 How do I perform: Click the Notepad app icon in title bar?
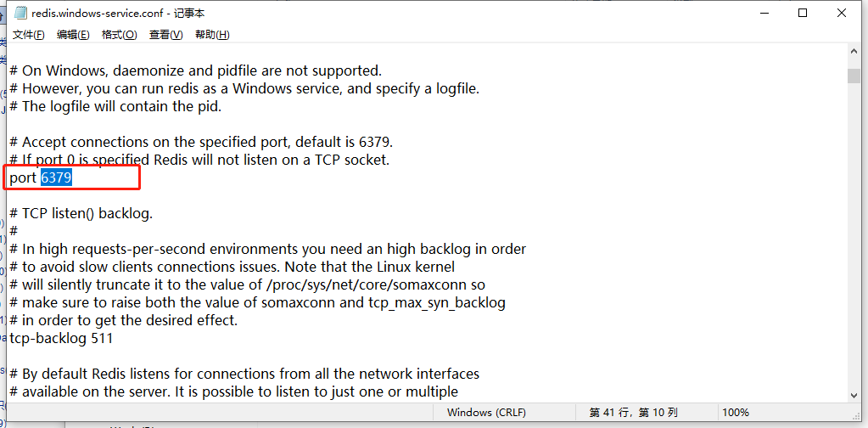coord(20,14)
